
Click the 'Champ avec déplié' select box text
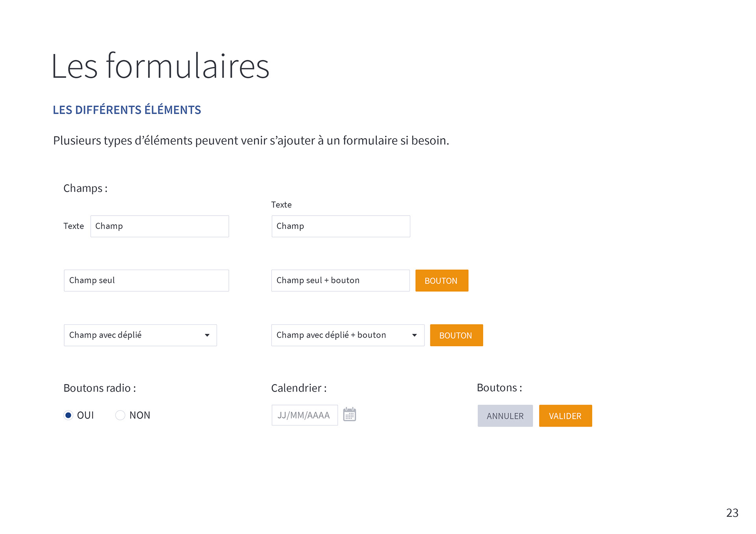[106, 335]
